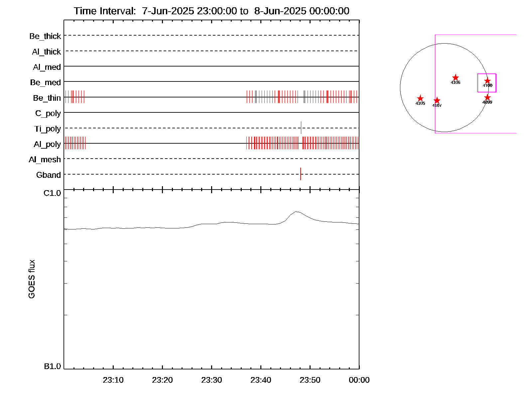The image size is (532, 399).
Task: Select the Be_thin filter label
Action: click(x=47, y=98)
